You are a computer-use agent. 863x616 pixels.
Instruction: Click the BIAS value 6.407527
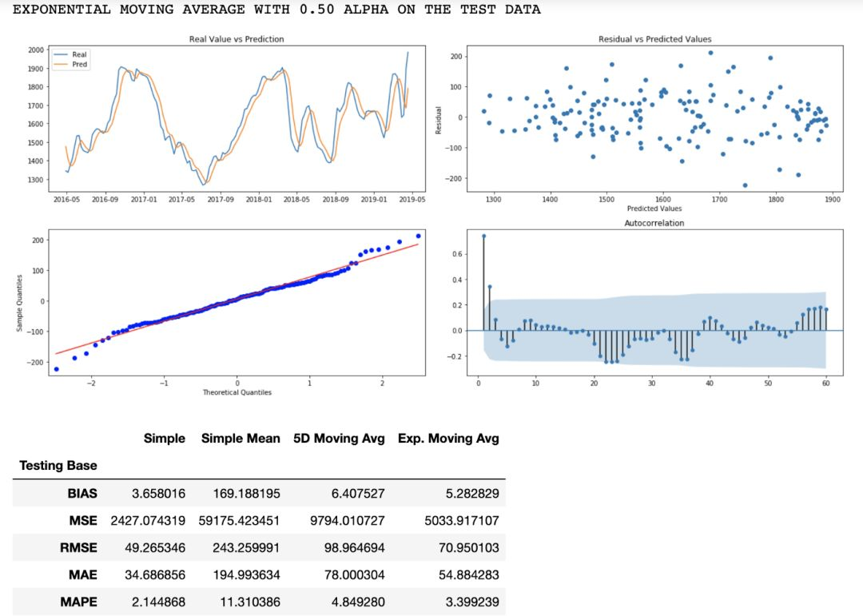(358, 493)
